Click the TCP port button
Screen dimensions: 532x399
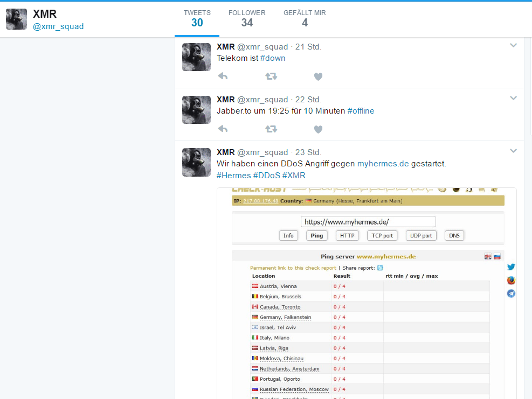(382, 236)
